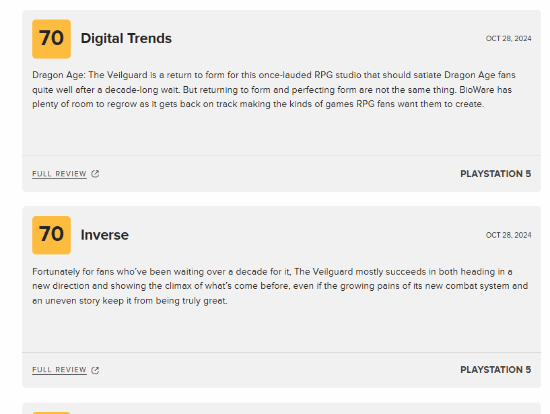550x414 pixels.
Task: Click the Inverse review quote text
Action: [x=280, y=286]
